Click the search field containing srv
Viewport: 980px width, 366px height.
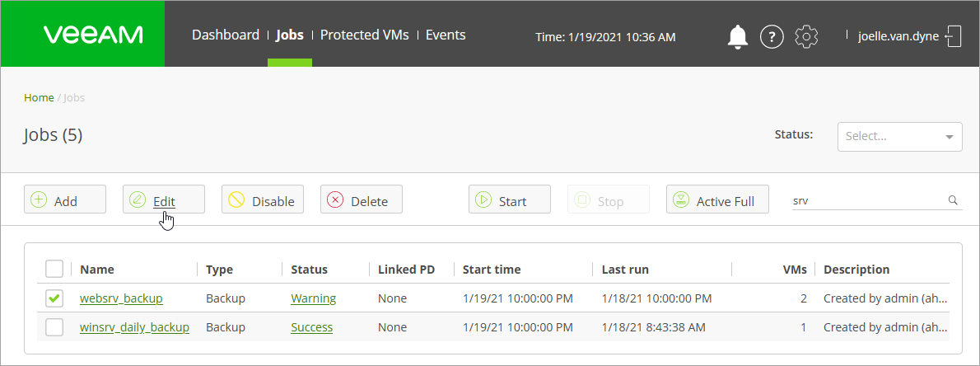869,201
